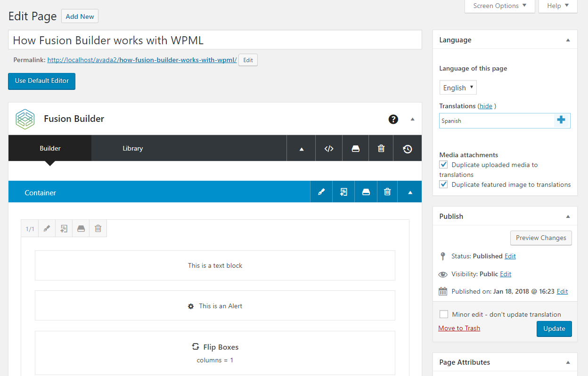Click the Add New page button
The height and width of the screenshot is (376, 588).
pos(80,16)
